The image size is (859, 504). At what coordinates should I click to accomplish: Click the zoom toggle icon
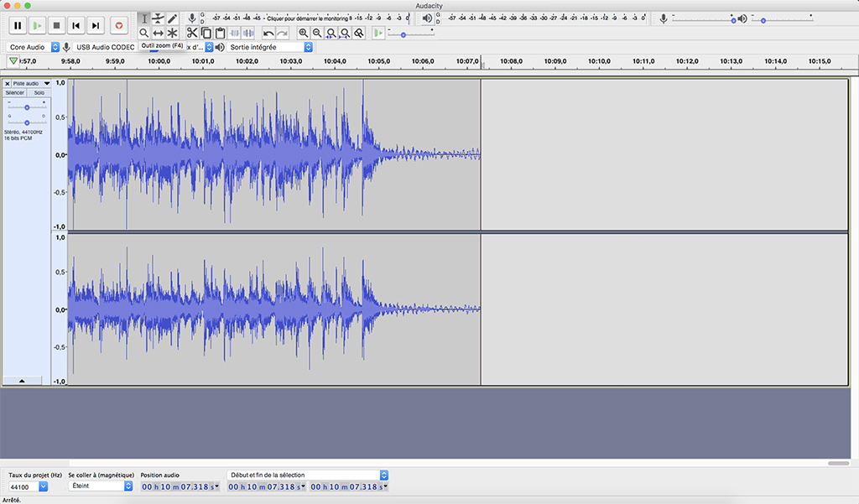coord(359,33)
